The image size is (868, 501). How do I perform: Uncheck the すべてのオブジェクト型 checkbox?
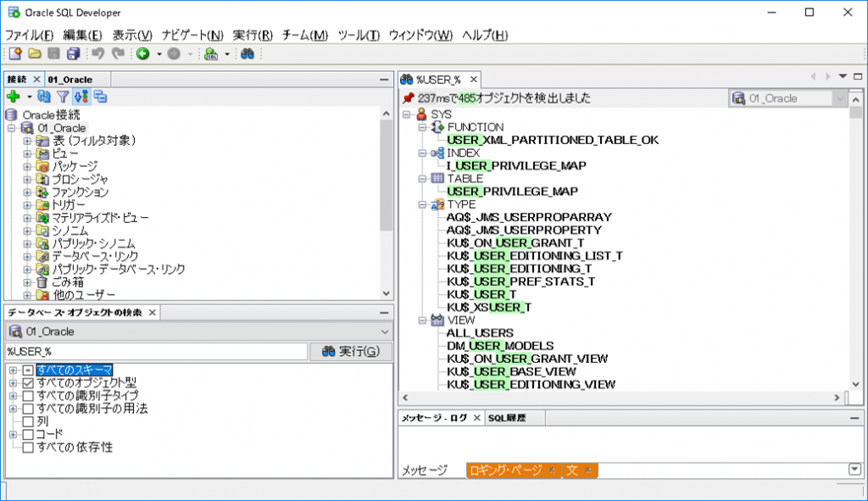(28, 382)
